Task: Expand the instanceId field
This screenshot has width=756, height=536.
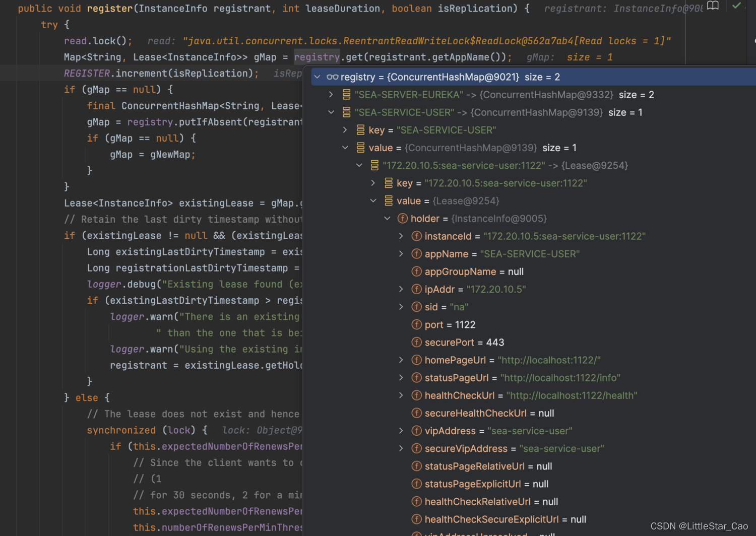Action: click(401, 236)
